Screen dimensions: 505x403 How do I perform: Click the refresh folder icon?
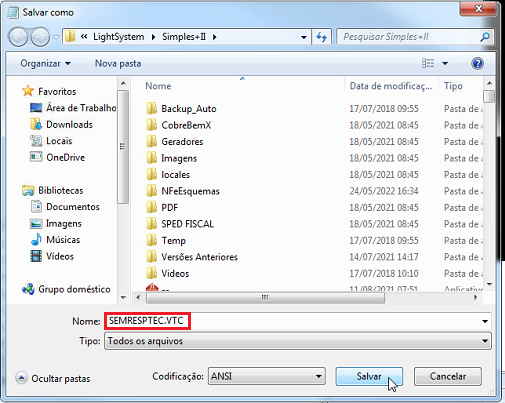click(x=321, y=37)
